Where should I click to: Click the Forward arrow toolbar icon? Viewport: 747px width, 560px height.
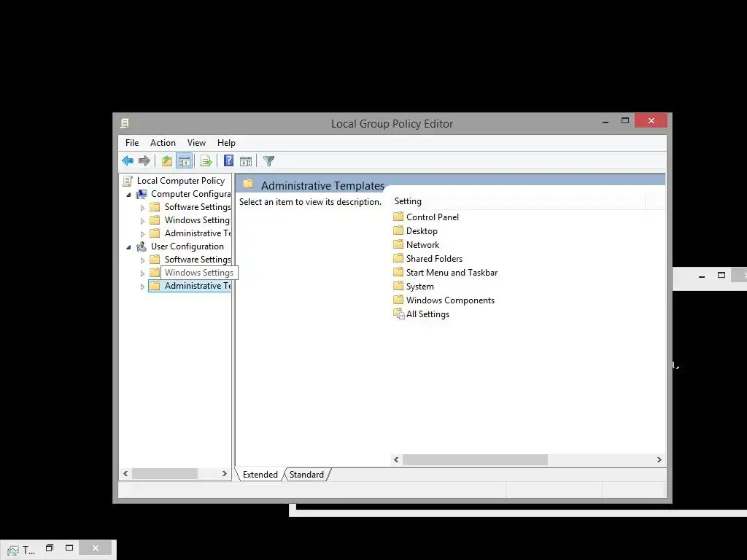point(144,161)
